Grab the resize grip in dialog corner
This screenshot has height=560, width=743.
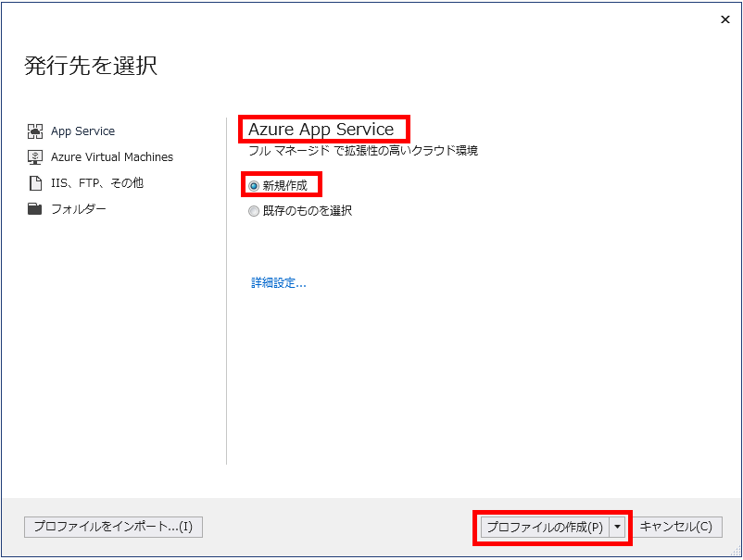(736, 551)
